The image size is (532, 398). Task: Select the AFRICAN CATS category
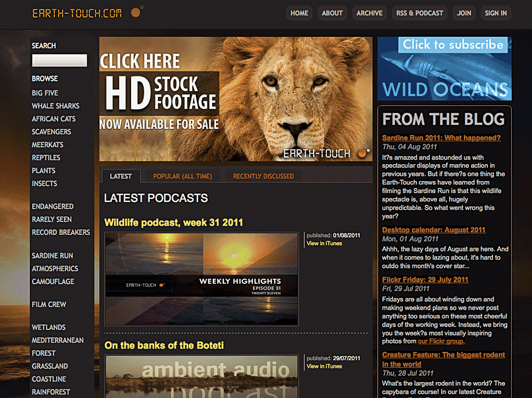coord(54,119)
